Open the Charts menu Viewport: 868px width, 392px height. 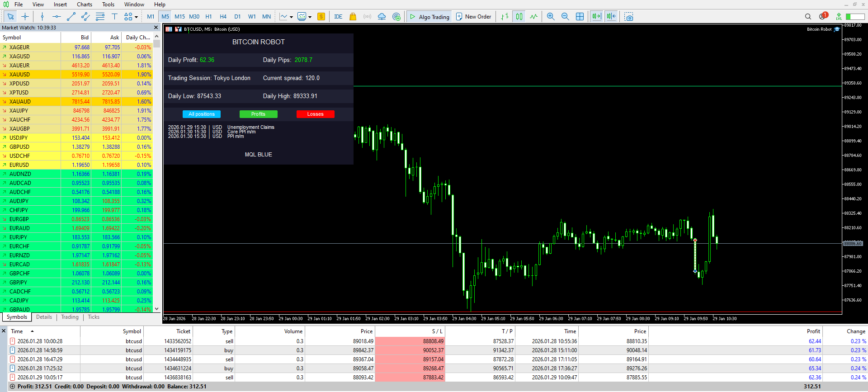(85, 5)
